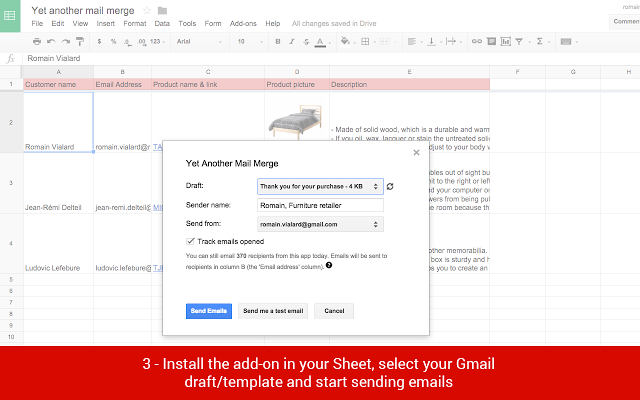Toggle the Track emails opened checkbox

click(190, 241)
